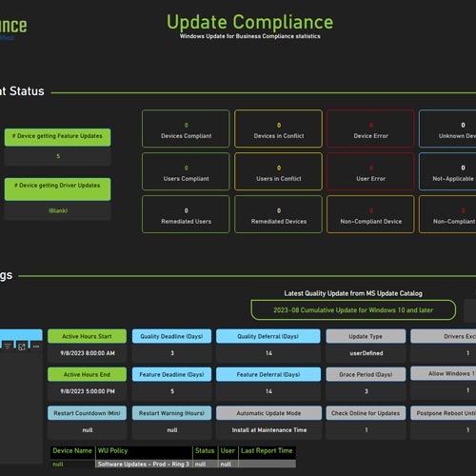Select the value 5 under Feature Updates

(x=58, y=156)
